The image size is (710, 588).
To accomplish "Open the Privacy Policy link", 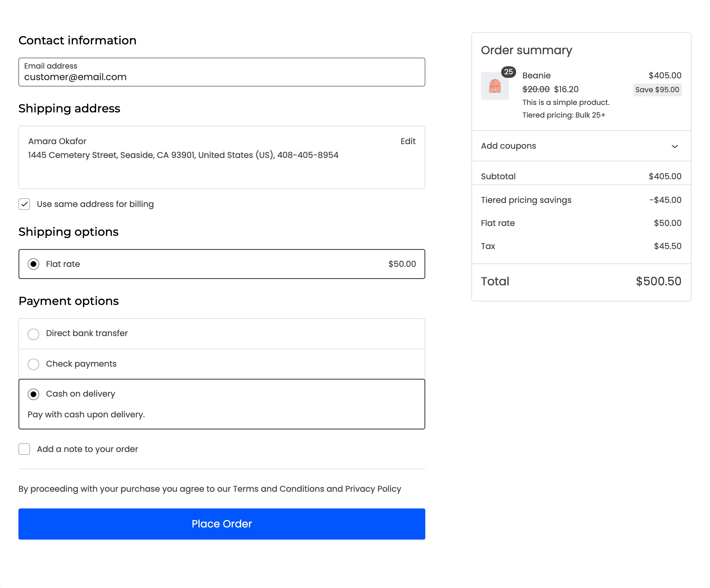I will click(x=373, y=489).
